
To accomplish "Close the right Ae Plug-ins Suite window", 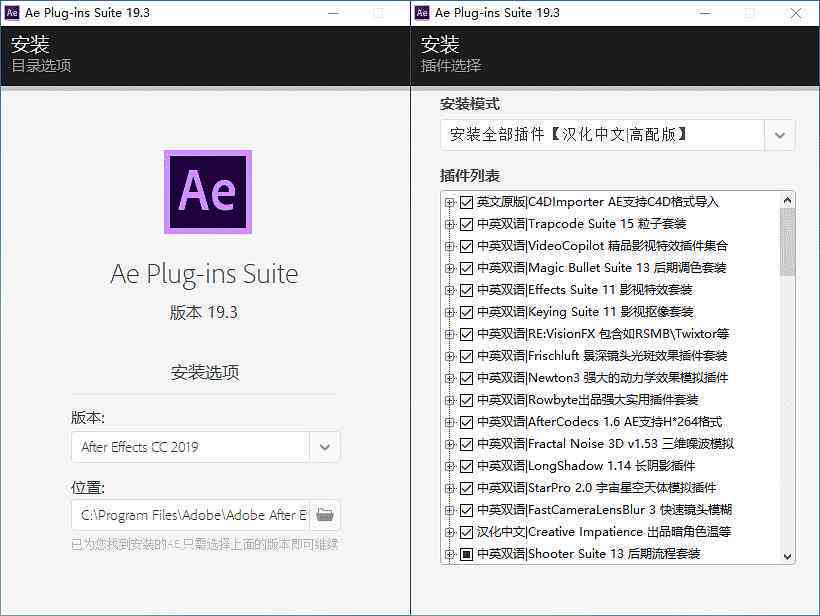I will 795,13.
